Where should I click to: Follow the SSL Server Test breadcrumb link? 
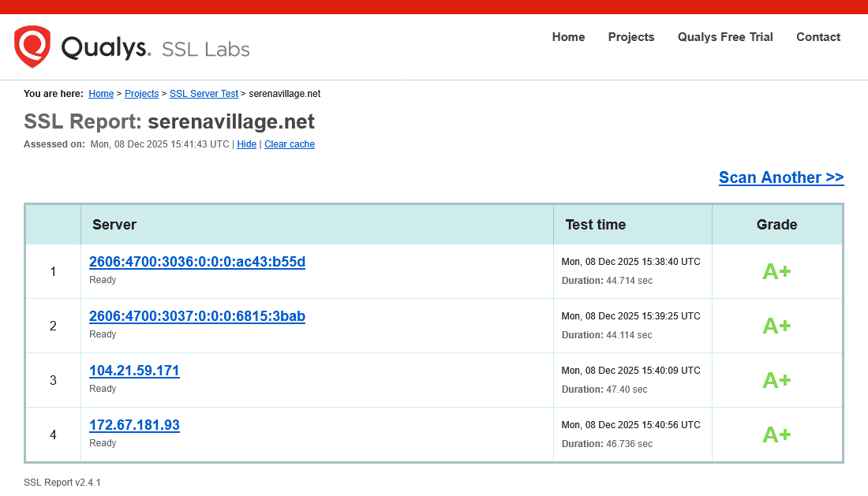pyautogui.click(x=204, y=94)
